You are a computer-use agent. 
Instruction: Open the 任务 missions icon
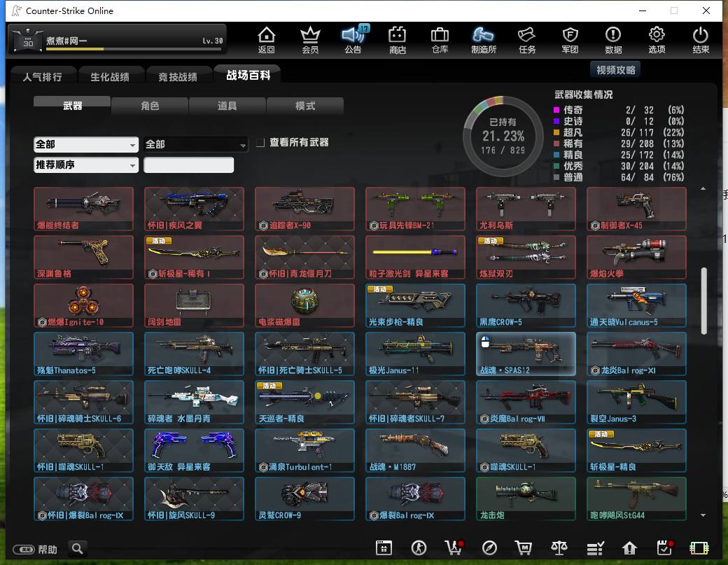click(527, 40)
